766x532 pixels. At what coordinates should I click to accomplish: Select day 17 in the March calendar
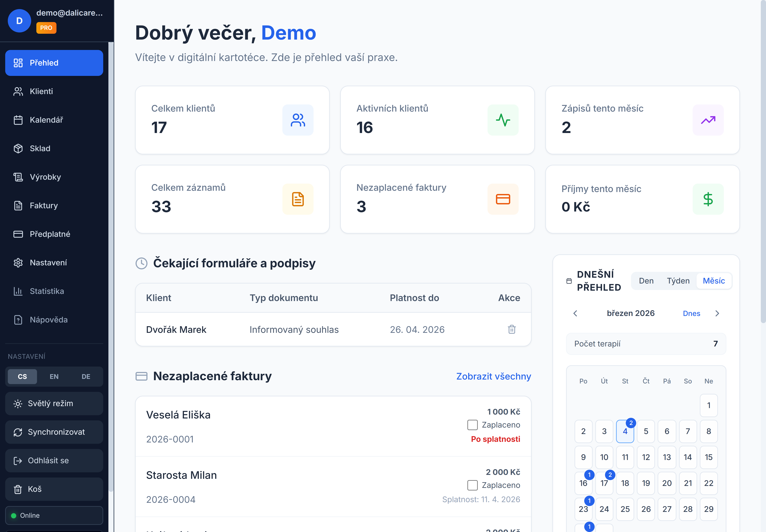(604, 483)
